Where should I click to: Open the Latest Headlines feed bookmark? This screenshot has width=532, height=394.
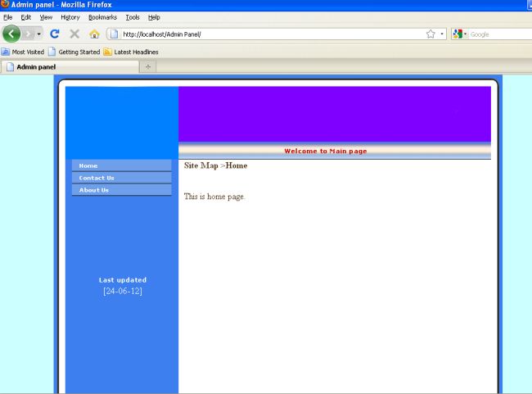coord(131,52)
